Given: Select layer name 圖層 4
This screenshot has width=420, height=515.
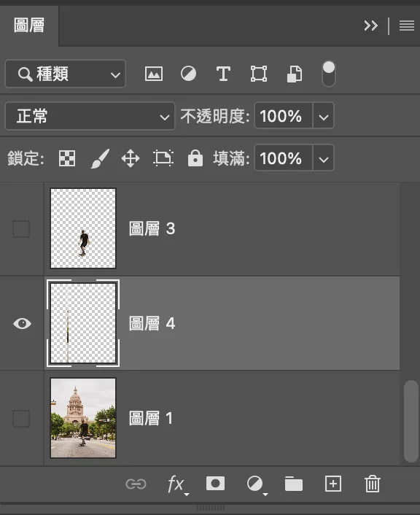Looking at the screenshot, I should (x=152, y=324).
